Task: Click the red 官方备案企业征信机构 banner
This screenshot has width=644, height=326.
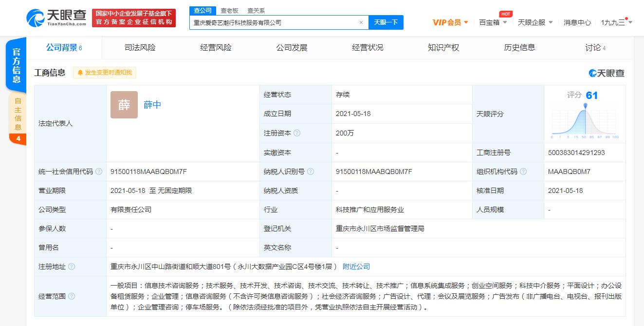Action: (x=134, y=18)
